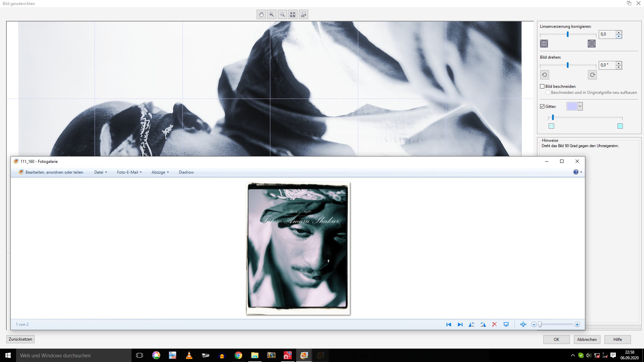Click the fit to window tool
644x362 pixels.
click(293, 15)
